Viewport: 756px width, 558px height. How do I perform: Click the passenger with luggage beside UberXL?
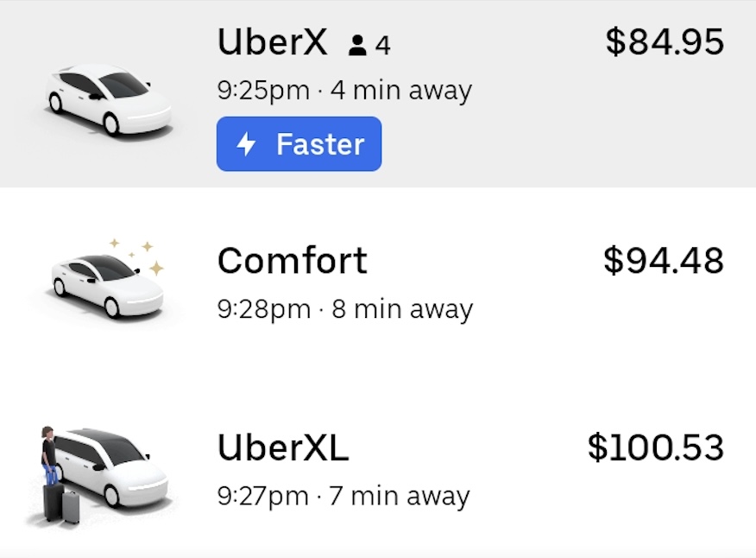[x=49, y=456]
